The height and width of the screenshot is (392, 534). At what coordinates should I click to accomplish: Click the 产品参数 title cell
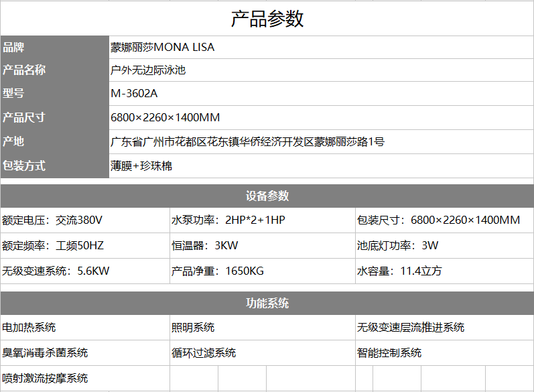267,19
